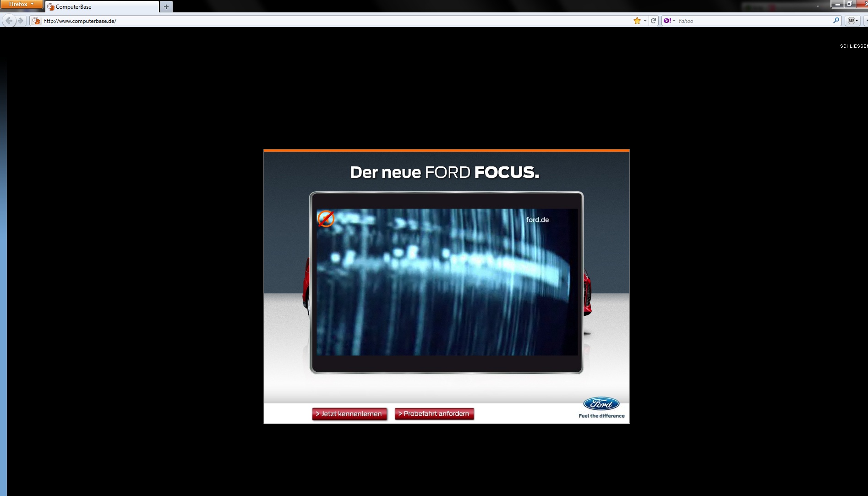Start search with magnifier icon
The width and height of the screenshot is (868, 496).
836,21
